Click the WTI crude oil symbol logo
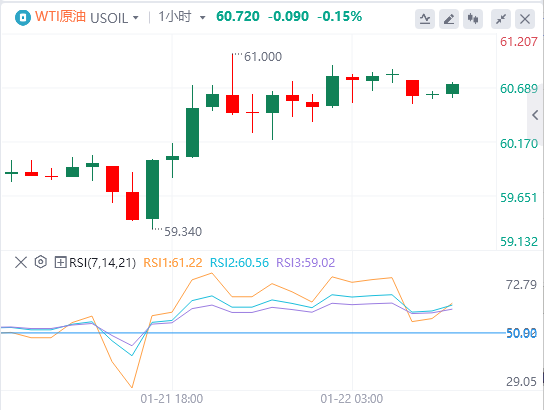This screenshot has width=544, height=410. pyautogui.click(x=23, y=17)
